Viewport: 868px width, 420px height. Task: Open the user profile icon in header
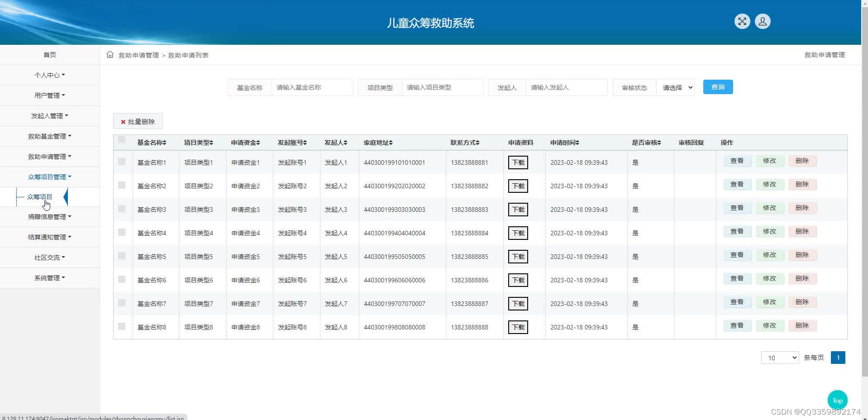[x=763, y=21]
